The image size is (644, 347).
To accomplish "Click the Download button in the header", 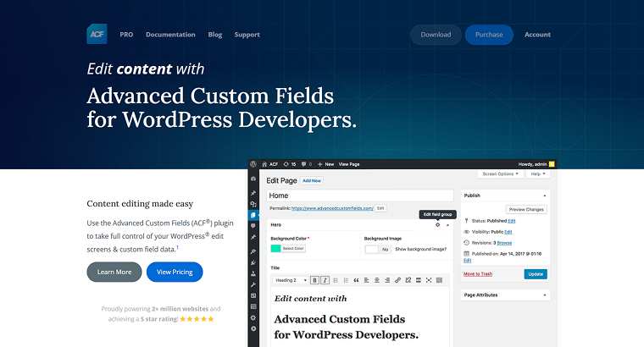I will [x=436, y=35].
